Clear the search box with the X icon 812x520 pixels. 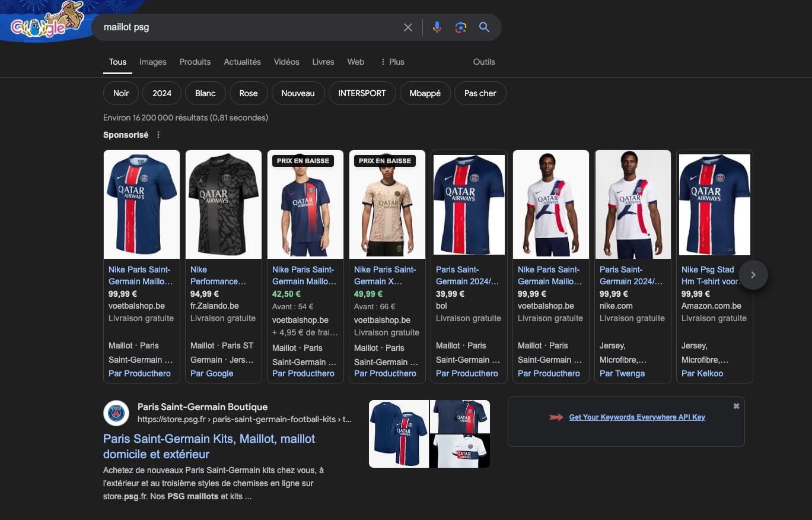coord(408,27)
